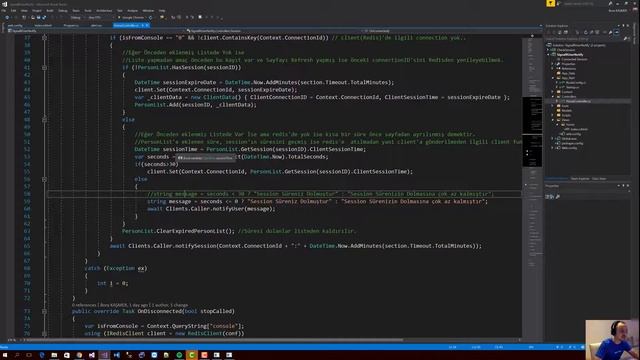Open Visual Studio Code from taskbar
Screen dimensions: 640x360
[117, 355]
